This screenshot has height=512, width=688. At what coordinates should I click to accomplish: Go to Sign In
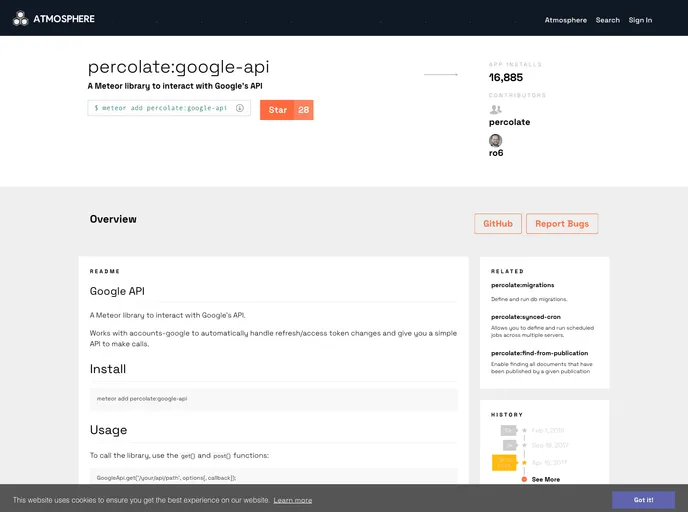(x=640, y=20)
